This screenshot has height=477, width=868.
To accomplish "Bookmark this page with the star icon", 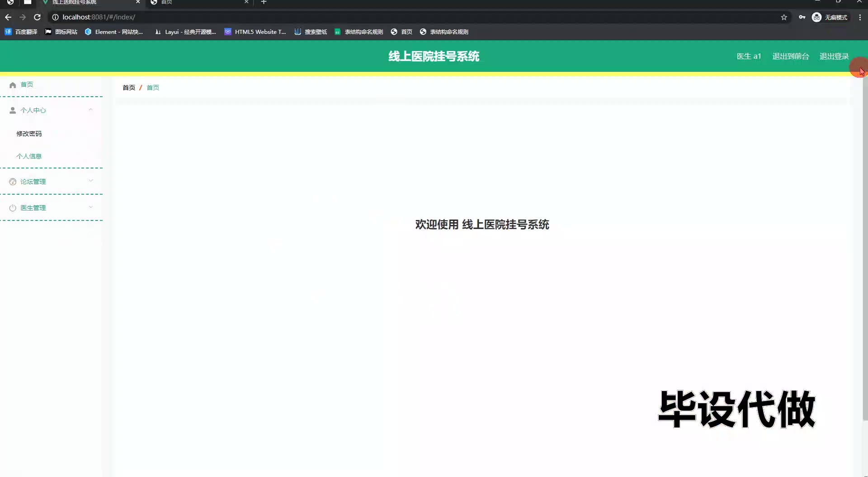I will pos(784,17).
